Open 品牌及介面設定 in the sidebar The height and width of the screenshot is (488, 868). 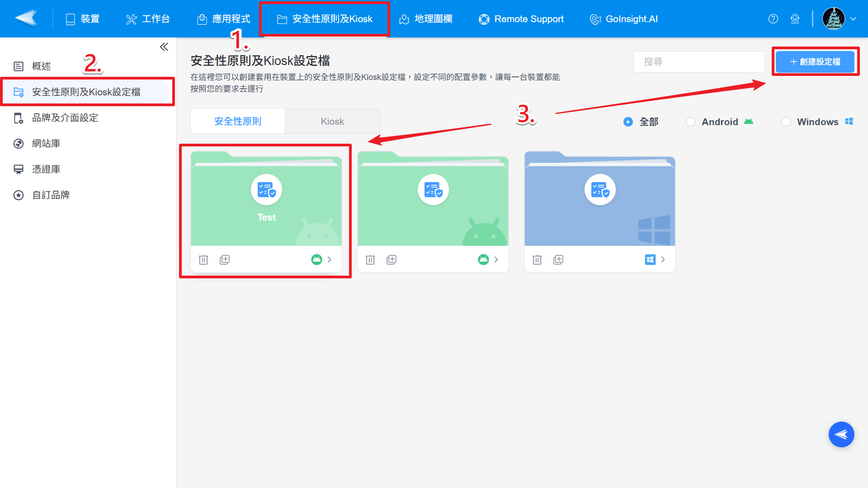pyautogui.click(x=65, y=118)
